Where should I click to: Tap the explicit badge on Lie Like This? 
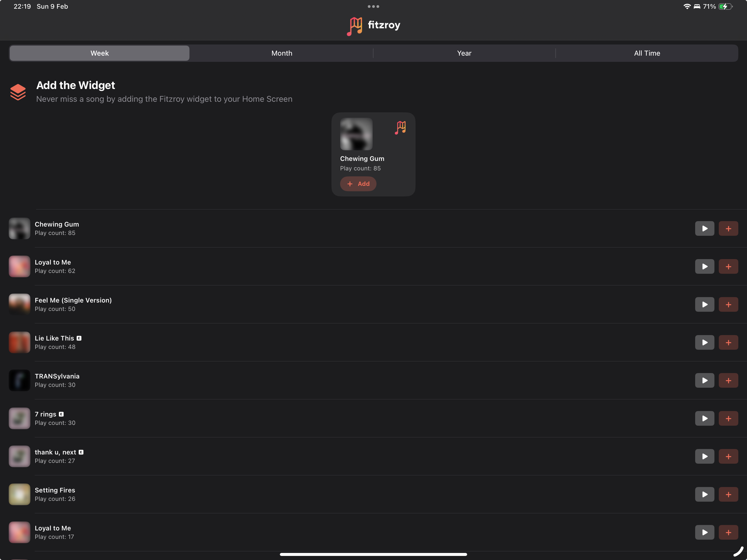pos(79,338)
